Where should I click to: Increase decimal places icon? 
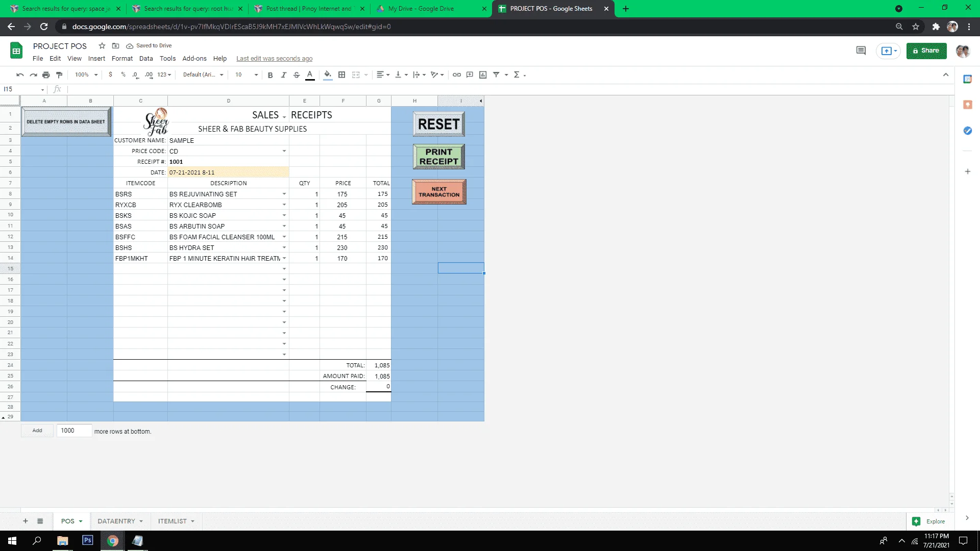click(x=149, y=74)
